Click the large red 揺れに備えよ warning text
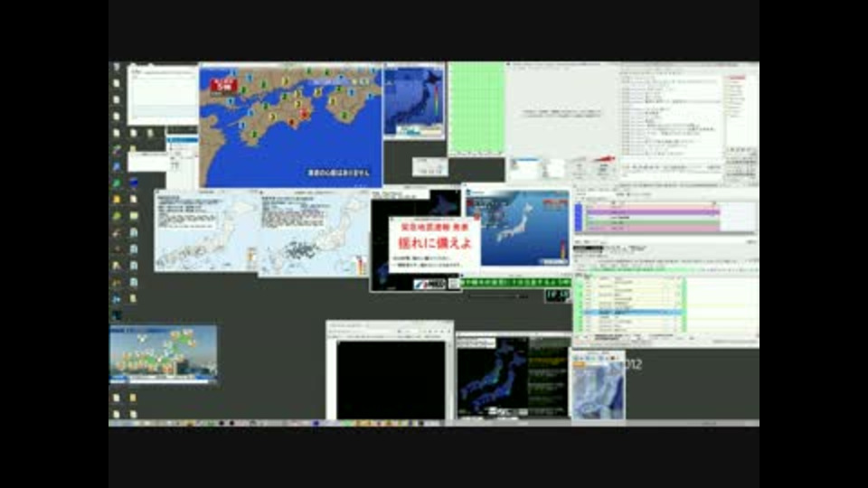This screenshot has height=488, width=868. click(435, 242)
